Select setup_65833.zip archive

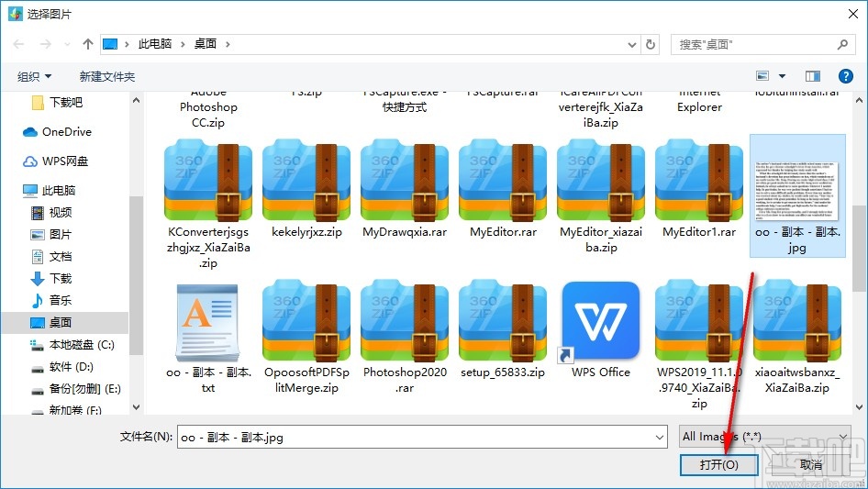(503, 330)
